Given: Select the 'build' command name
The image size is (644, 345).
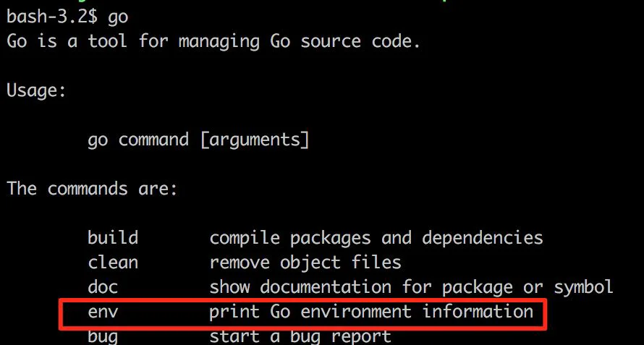Looking at the screenshot, I should pyautogui.click(x=113, y=238).
